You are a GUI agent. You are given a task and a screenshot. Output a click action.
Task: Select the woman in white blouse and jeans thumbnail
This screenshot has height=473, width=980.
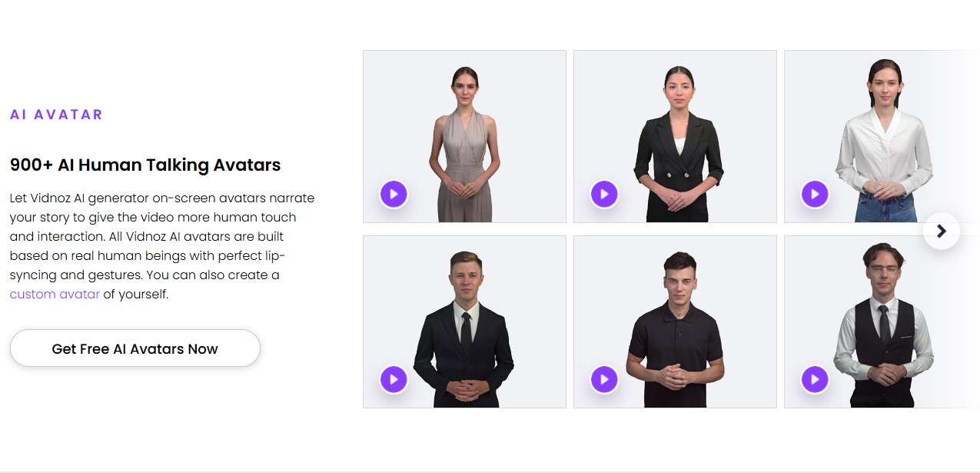click(x=882, y=136)
